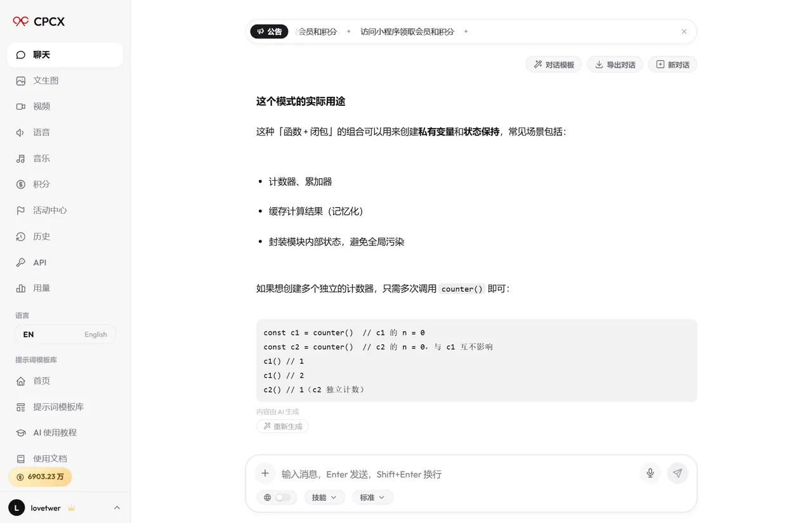This screenshot has height=523, width=812.
Task: Go to 首页 under prompt template library
Action: tap(65, 381)
